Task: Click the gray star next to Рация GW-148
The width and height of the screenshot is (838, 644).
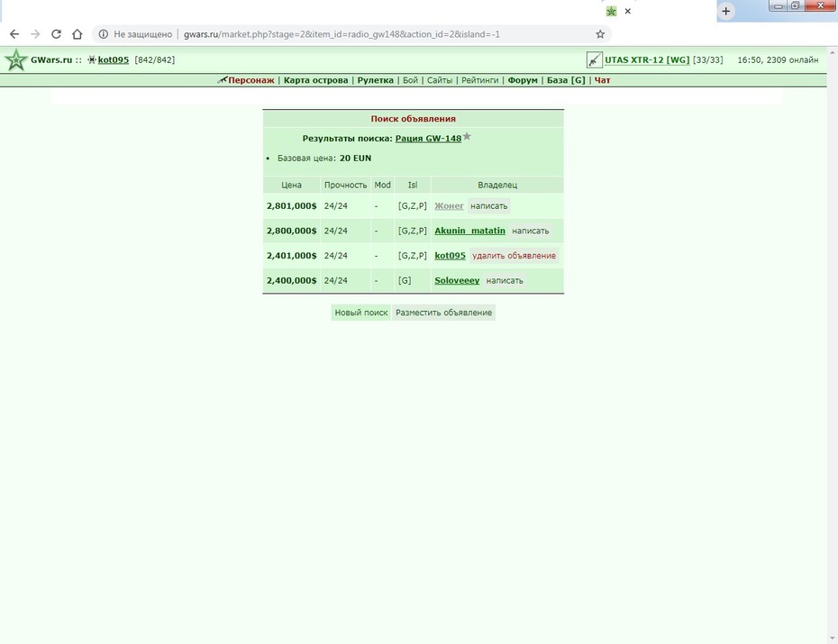Action: 467,137
